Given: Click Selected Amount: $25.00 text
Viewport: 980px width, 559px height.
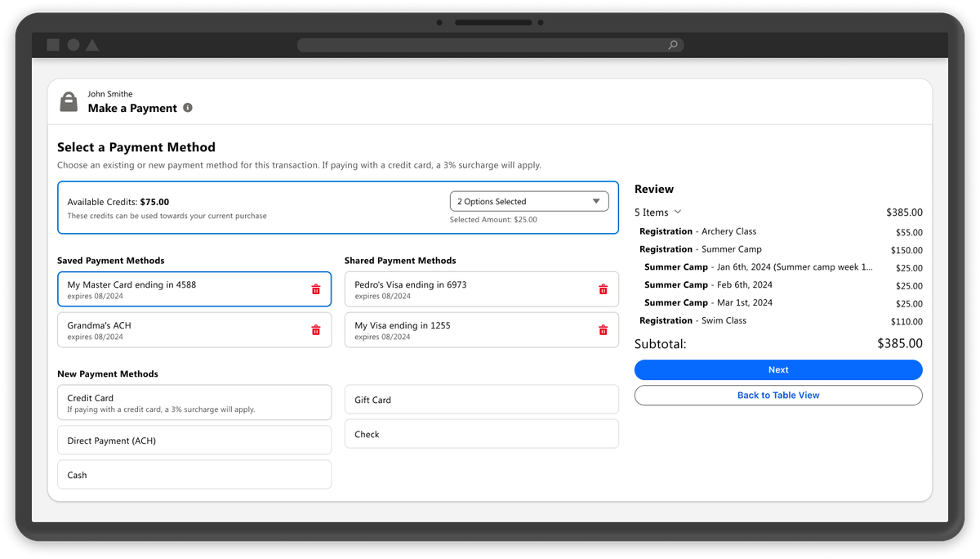Looking at the screenshot, I should tap(493, 220).
